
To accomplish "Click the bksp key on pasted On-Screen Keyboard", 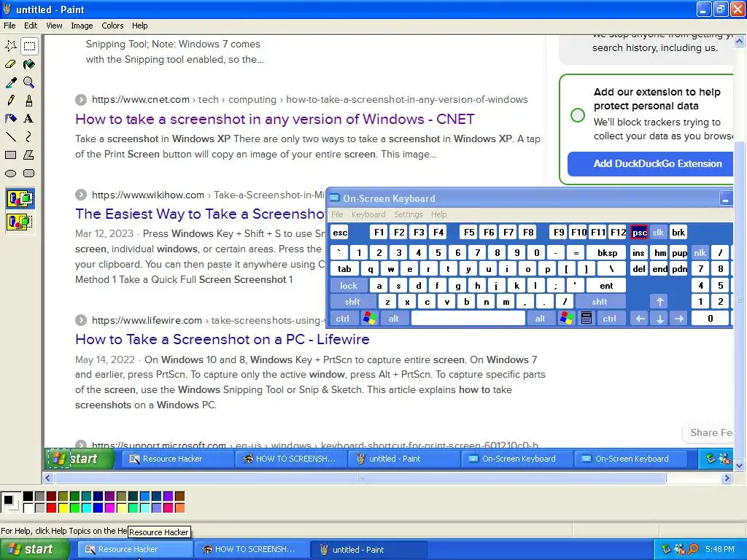I will click(608, 253).
